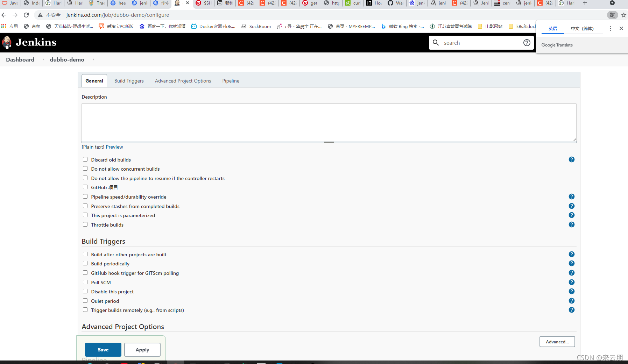Open help for Throttle builds
Image resolution: width=628 pixels, height=364 pixels.
pyautogui.click(x=572, y=224)
